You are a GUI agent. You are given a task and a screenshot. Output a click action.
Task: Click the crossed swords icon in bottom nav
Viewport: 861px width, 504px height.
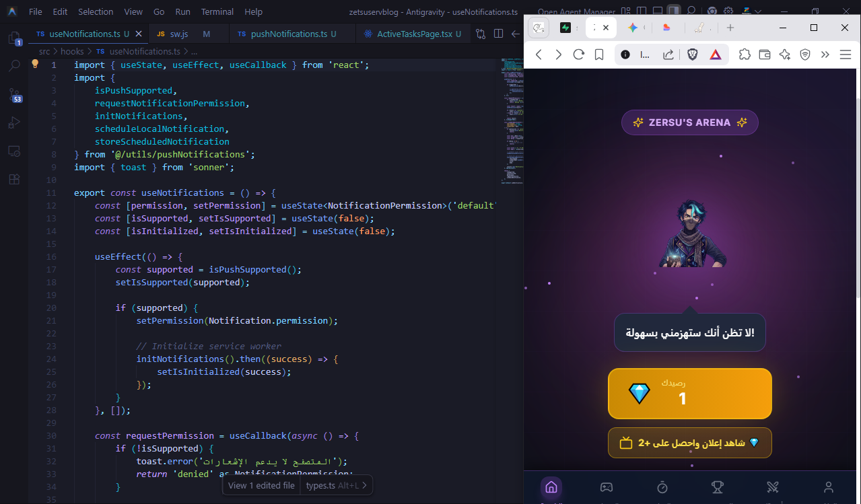pyautogui.click(x=773, y=487)
